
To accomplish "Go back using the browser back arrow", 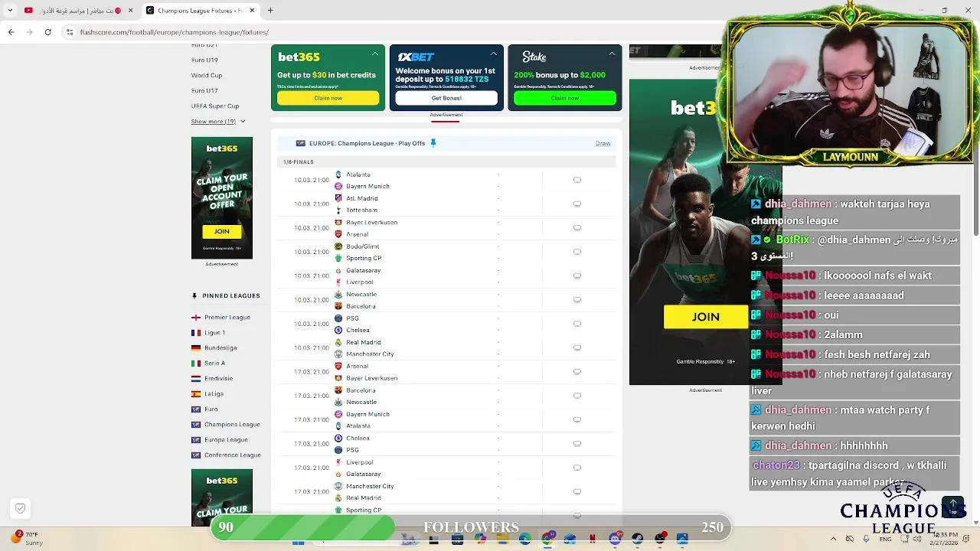I will click(11, 32).
